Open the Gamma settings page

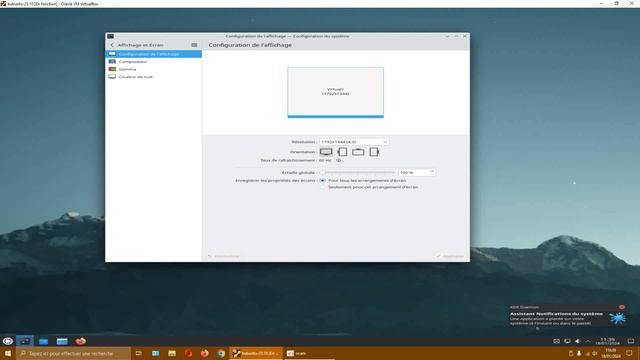click(x=153, y=69)
